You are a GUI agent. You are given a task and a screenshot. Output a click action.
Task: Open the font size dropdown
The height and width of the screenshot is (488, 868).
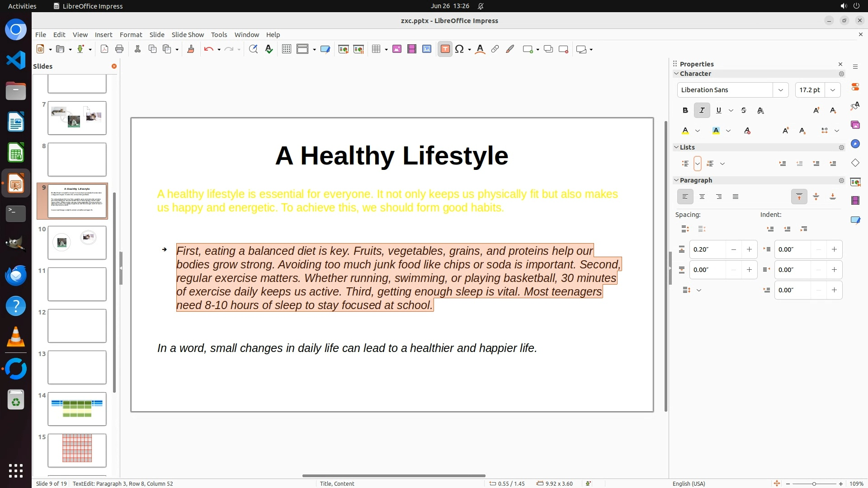(x=832, y=90)
